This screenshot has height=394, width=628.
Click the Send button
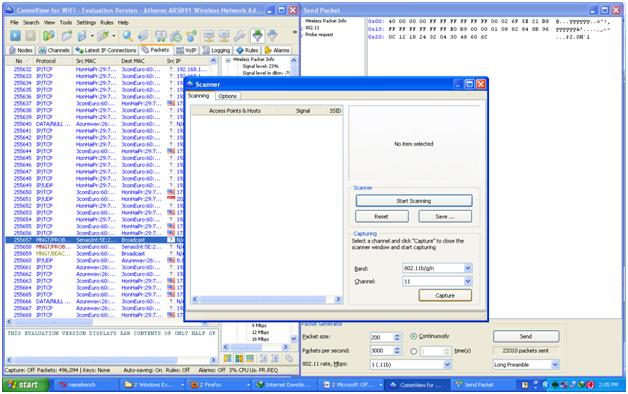(526, 336)
